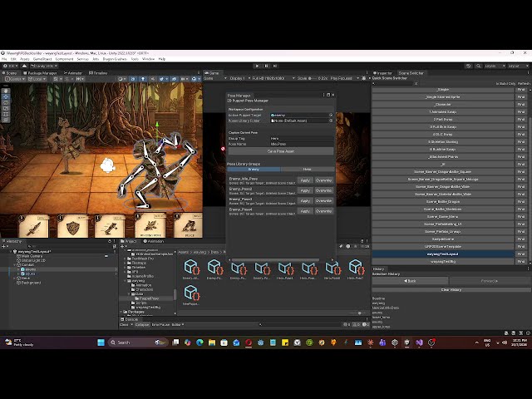Select the Move tool in Scene overlay

[x=6, y=96]
